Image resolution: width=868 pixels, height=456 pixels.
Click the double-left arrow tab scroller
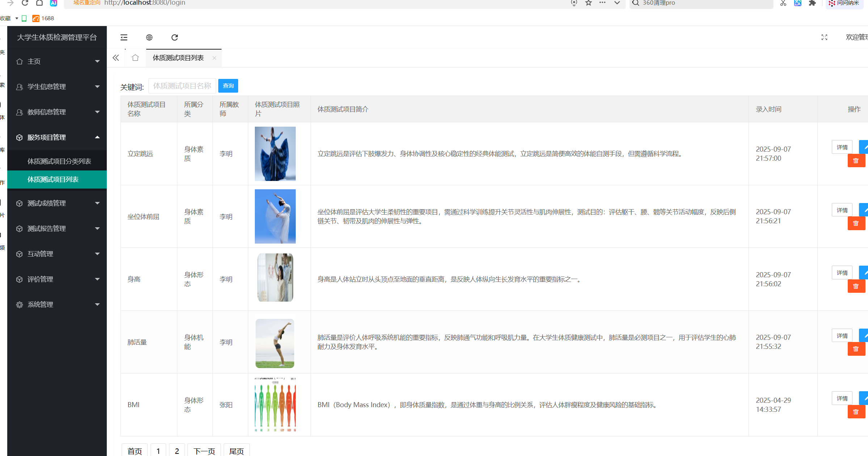116,58
